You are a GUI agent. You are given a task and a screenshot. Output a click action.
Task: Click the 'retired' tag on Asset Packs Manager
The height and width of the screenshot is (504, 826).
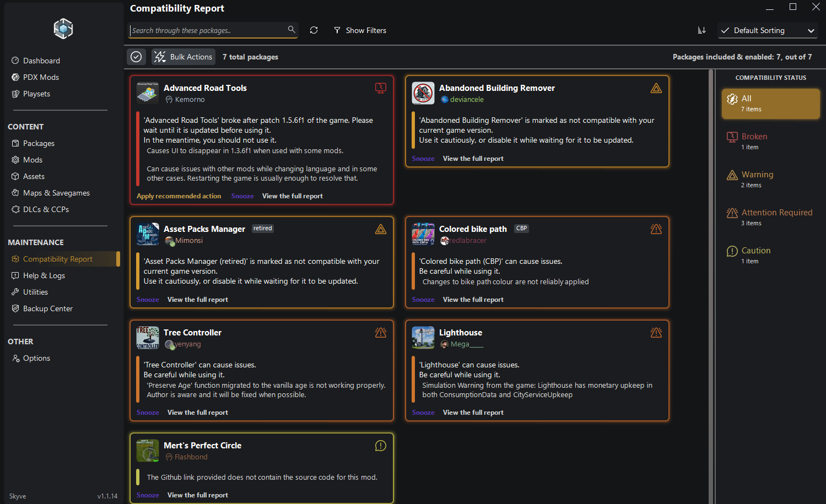click(x=263, y=229)
